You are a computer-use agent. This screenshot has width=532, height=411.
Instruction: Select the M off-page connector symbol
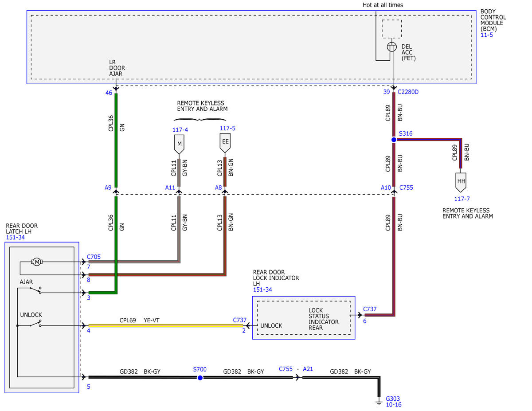(x=179, y=144)
